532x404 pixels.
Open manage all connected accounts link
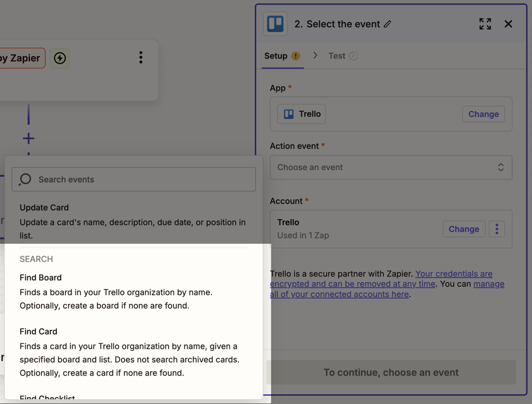(x=387, y=289)
